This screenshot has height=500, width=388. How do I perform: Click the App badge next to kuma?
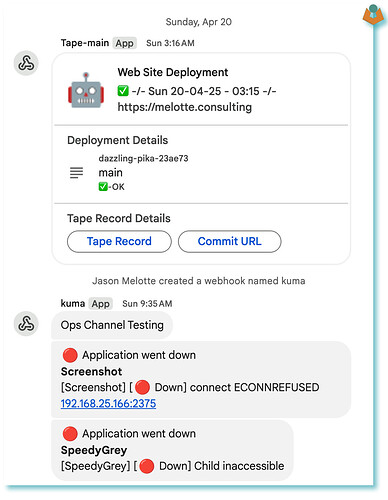[100, 304]
